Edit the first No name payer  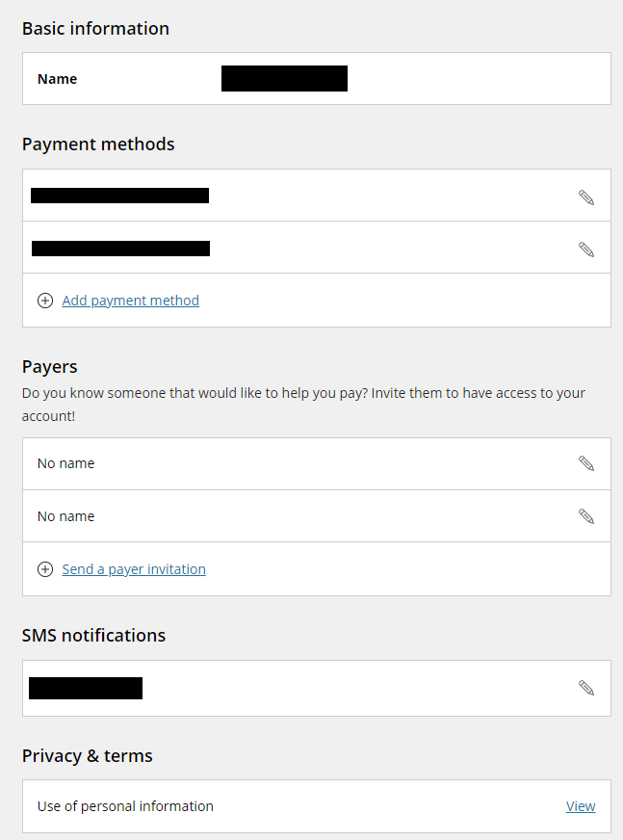[x=586, y=462]
